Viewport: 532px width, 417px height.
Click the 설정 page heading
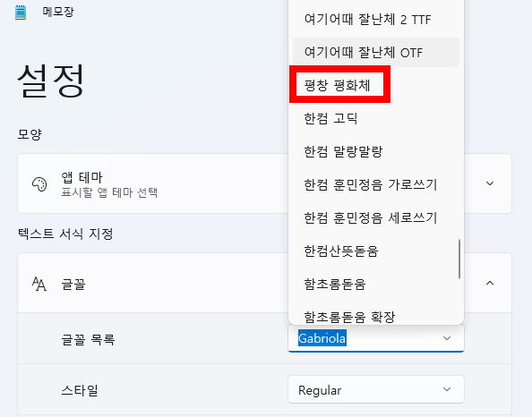click(50, 81)
